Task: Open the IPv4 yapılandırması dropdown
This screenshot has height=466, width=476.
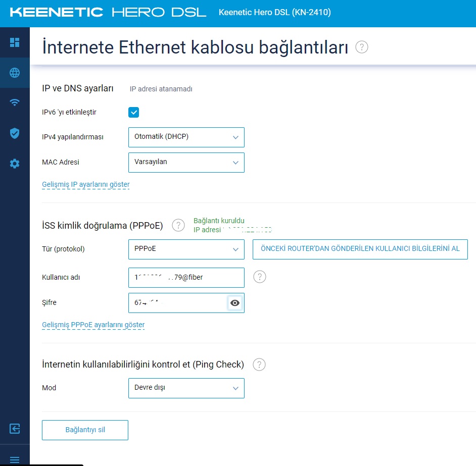Action: pos(186,137)
